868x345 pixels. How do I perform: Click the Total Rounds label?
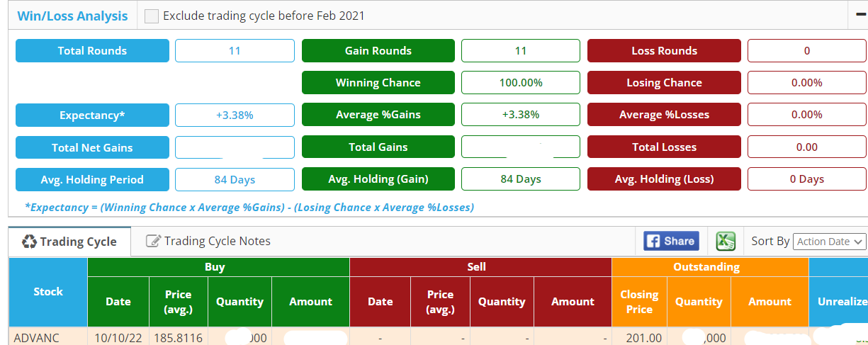pyautogui.click(x=92, y=51)
